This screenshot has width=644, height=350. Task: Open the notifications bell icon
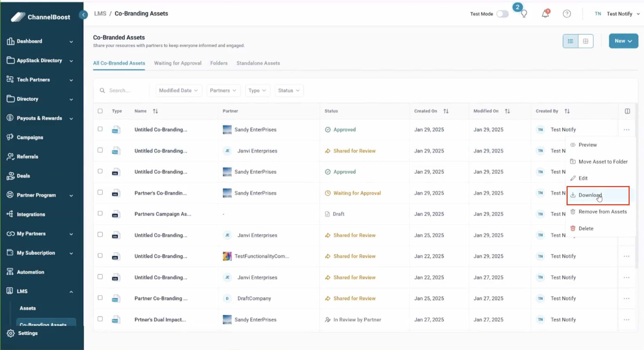point(545,14)
